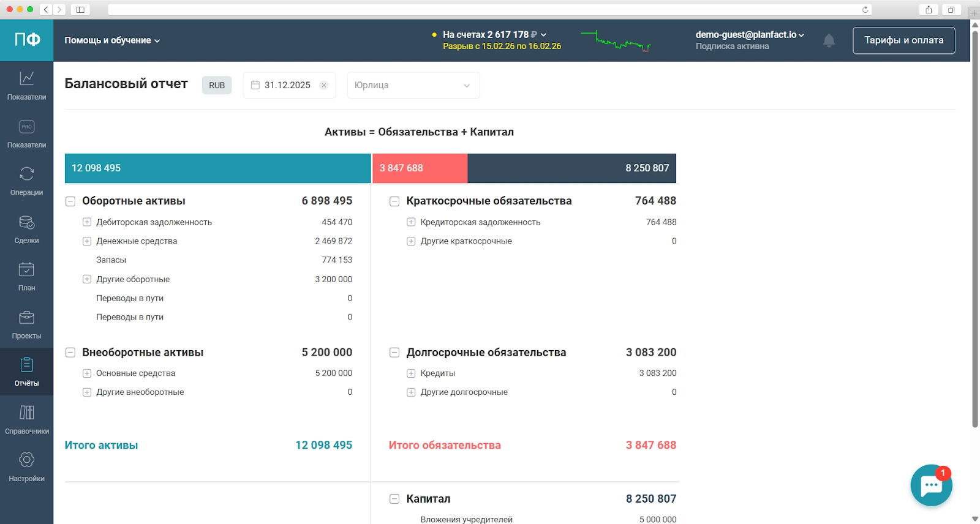Open the Проекты briefcase section

point(26,324)
